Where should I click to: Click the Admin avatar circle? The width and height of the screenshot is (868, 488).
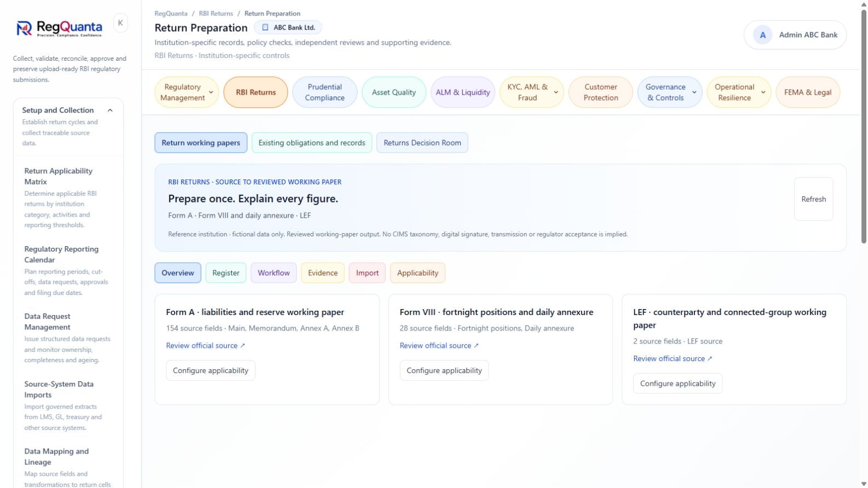click(762, 35)
